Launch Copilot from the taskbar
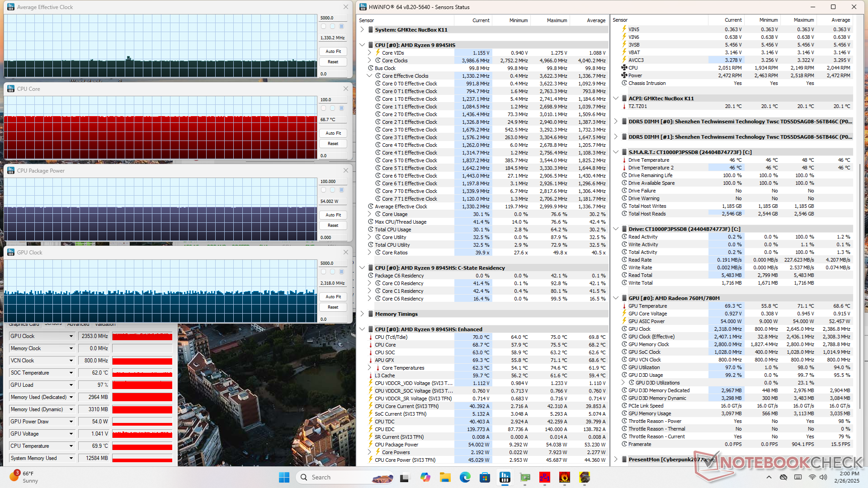868x488 pixels. (x=425, y=477)
